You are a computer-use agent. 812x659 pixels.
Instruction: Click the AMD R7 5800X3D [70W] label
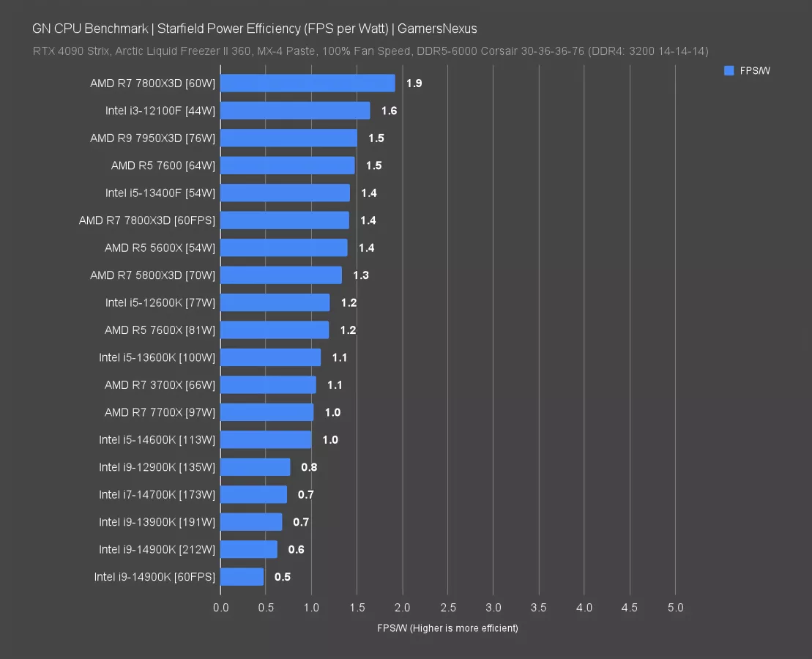point(152,275)
